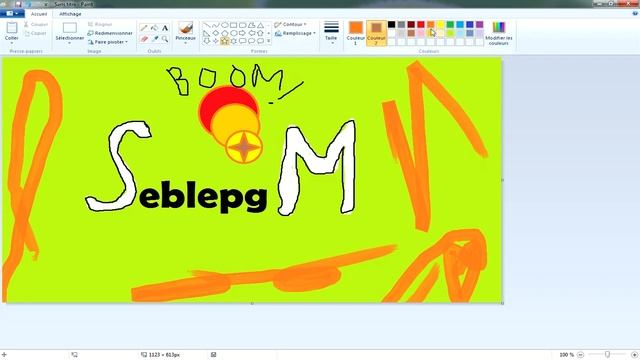Pick the black color swatch

(391, 24)
